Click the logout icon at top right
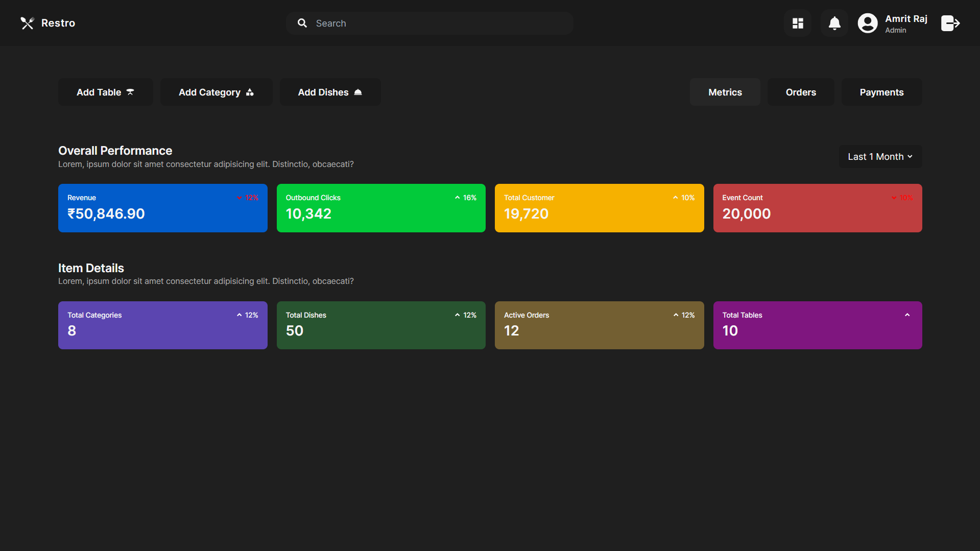Screen dimensions: 980x551 [950, 23]
